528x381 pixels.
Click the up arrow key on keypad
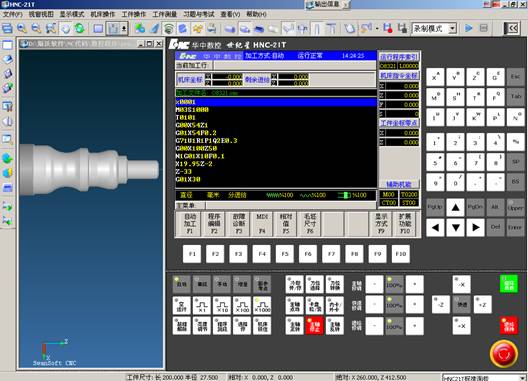[x=455, y=207]
